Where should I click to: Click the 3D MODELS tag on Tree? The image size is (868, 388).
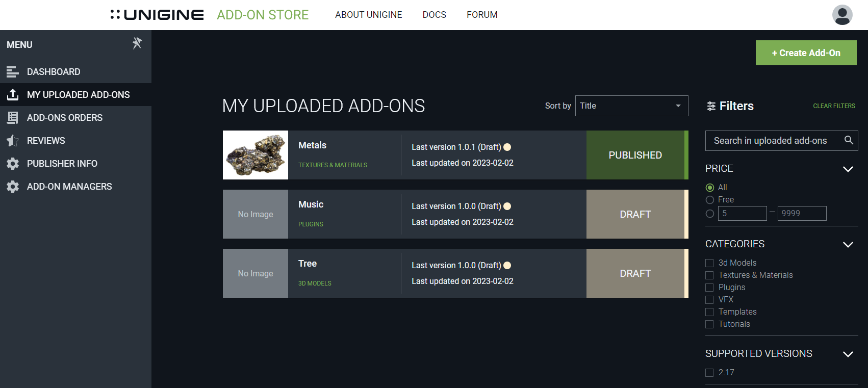(x=315, y=283)
